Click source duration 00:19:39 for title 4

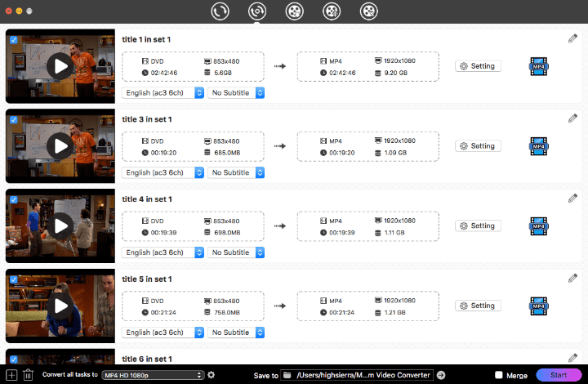coord(163,233)
